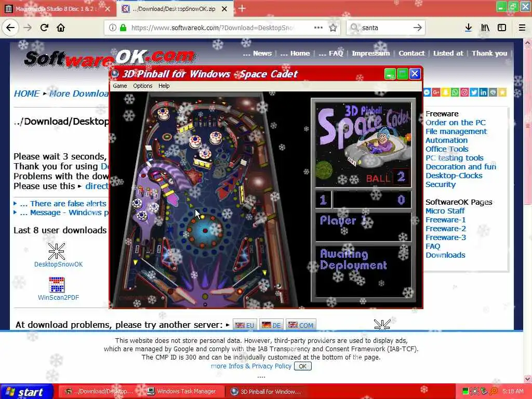
Task: Click the Safely Remove Hardware tray icon
Action: [x=484, y=392]
